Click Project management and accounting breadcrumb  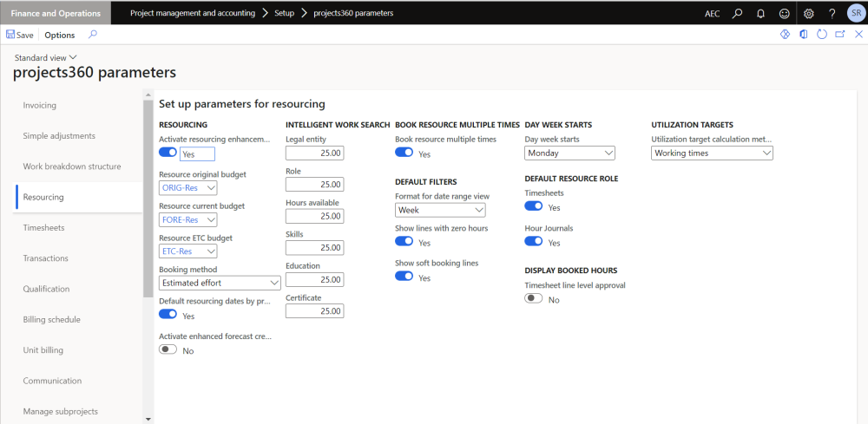(x=192, y=13)
